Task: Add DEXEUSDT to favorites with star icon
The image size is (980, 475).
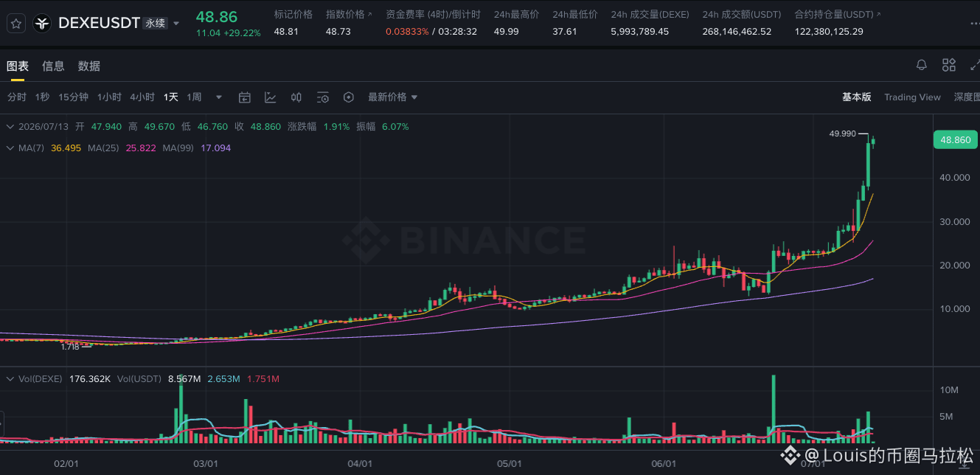Action: pos(16,24)
